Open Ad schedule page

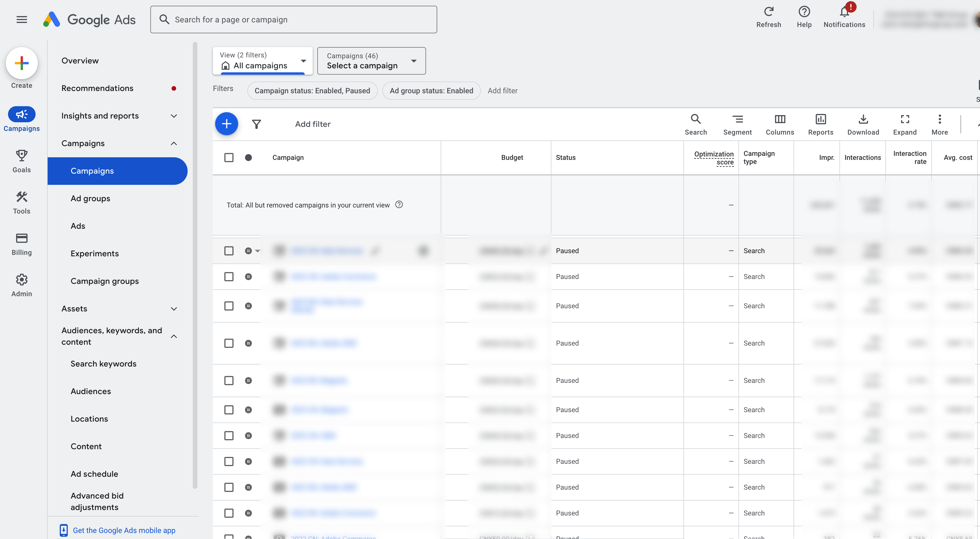tap(94, 474)
